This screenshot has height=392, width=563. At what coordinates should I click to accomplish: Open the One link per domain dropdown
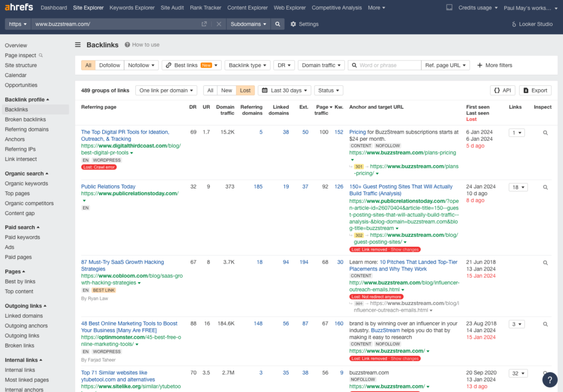166,90
